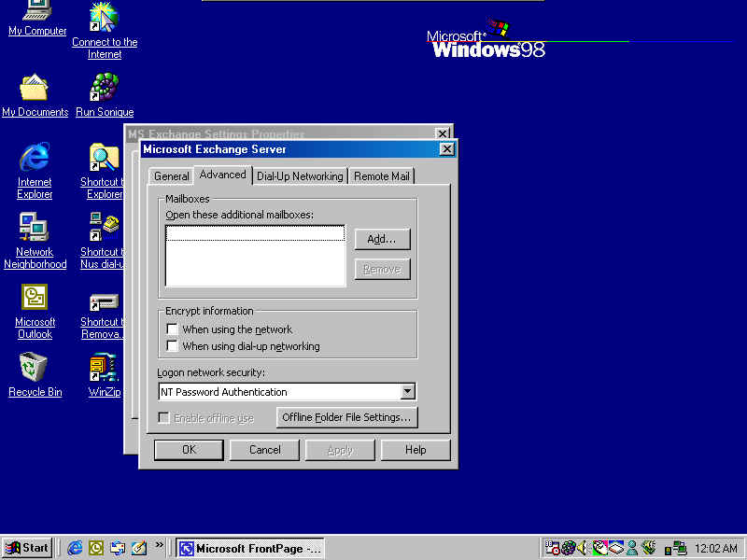
Task: Switch to the General tab
Action: [x=172, y=176]
